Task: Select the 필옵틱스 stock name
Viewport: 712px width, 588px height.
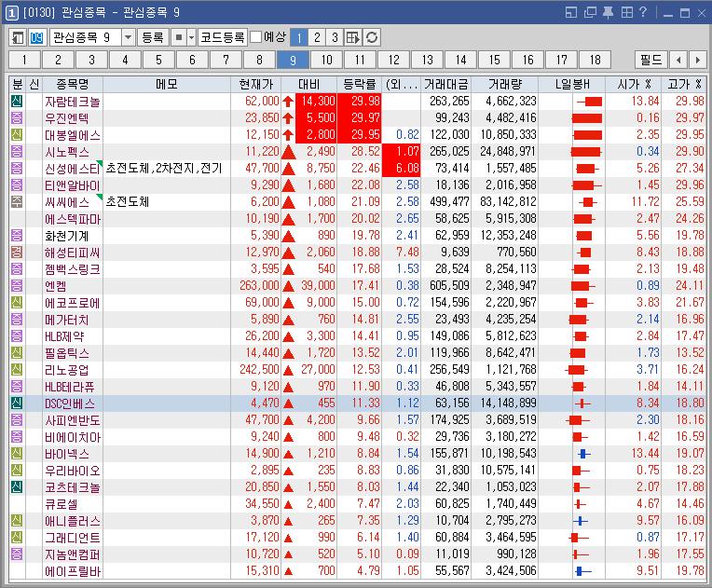Action: (x=67, y=353)
